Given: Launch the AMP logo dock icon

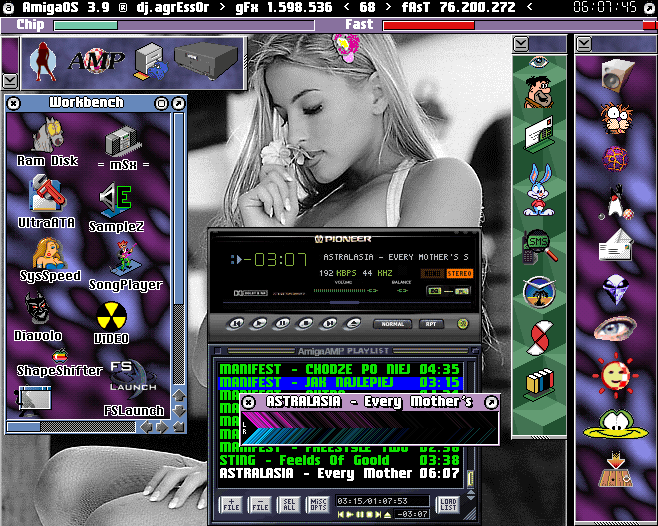Looking at the screenshot, I should tap(97, 61).
